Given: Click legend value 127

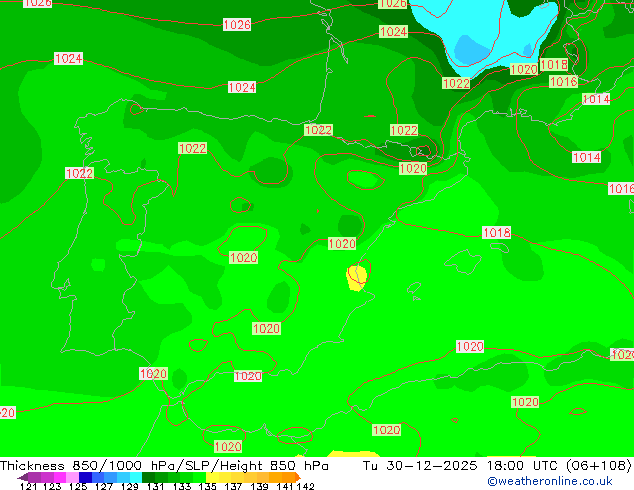Looking at the screenshot, I should click(104, 486).
